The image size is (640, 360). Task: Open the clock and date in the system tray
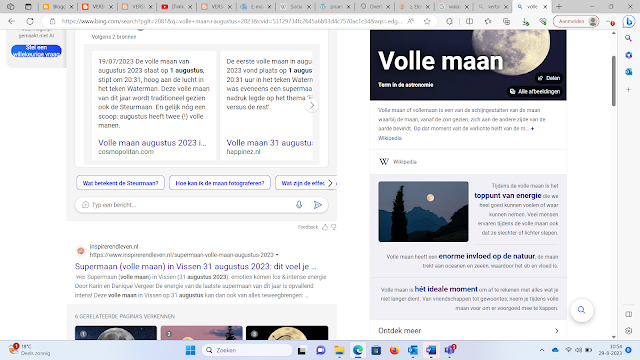610,350
